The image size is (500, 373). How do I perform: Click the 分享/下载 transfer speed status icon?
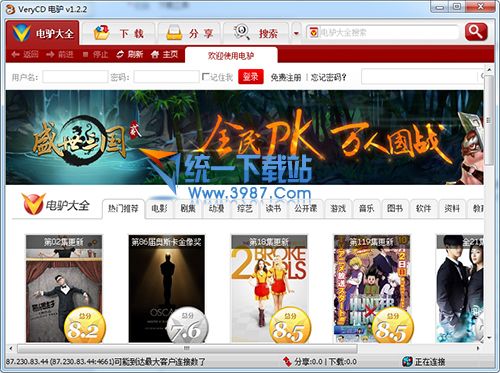pos(287,361)
